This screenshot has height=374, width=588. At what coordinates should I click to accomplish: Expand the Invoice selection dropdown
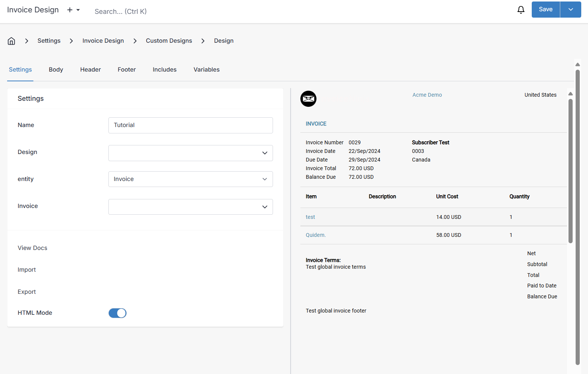click(190, 207)
